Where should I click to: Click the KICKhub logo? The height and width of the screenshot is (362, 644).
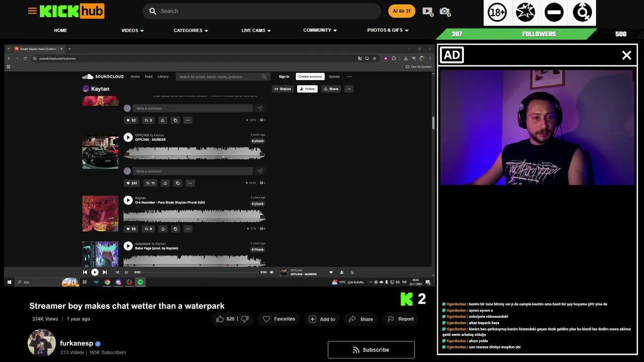(x=72, y=11)
